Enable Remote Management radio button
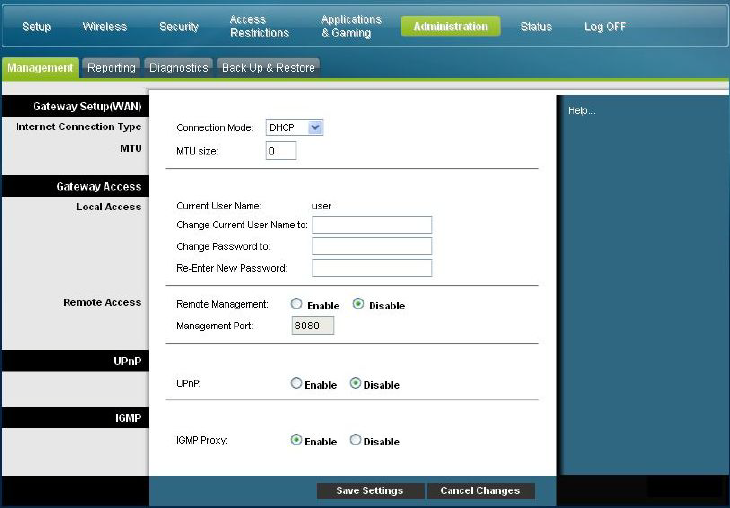Screen dimensions: 730x508 click(296, 304)
